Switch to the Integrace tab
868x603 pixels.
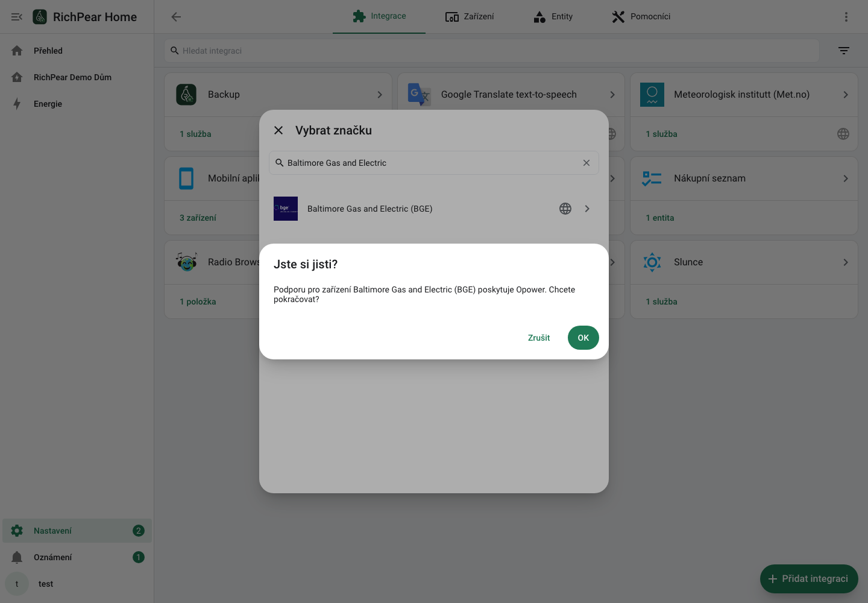[x=379, y=16]
